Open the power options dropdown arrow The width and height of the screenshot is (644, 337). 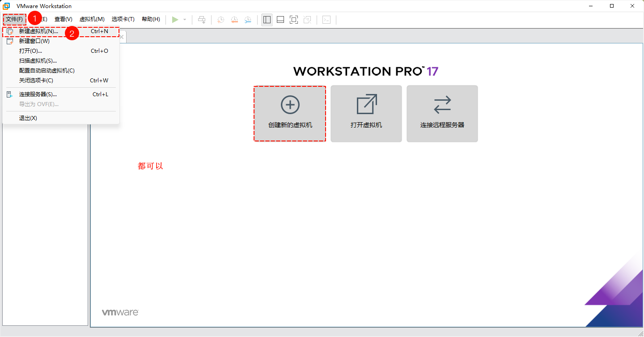pyautogui.click(x=185, y=20)
